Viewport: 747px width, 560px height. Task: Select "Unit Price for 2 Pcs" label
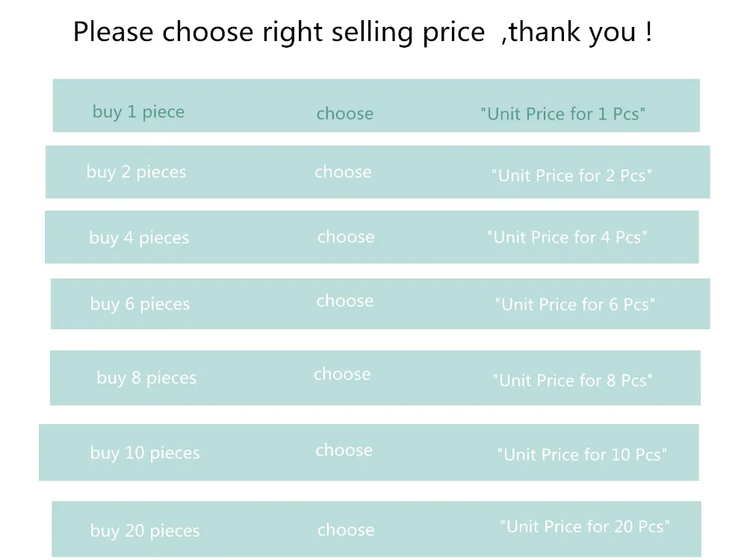[571, 176]
